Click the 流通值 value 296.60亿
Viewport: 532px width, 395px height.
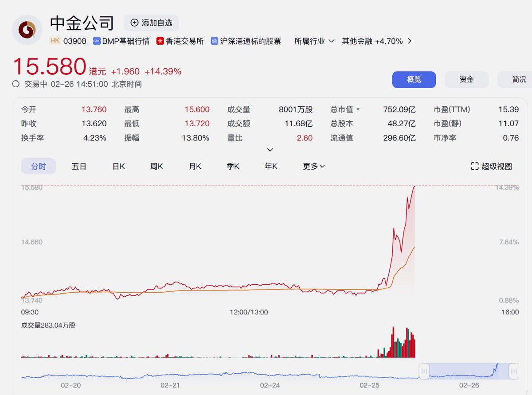coord(399,138)
